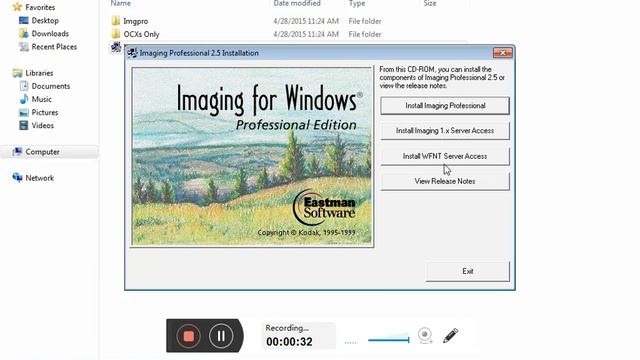The image size is (640, 360).
Task: Open the Music library
Action: (42, 99)
